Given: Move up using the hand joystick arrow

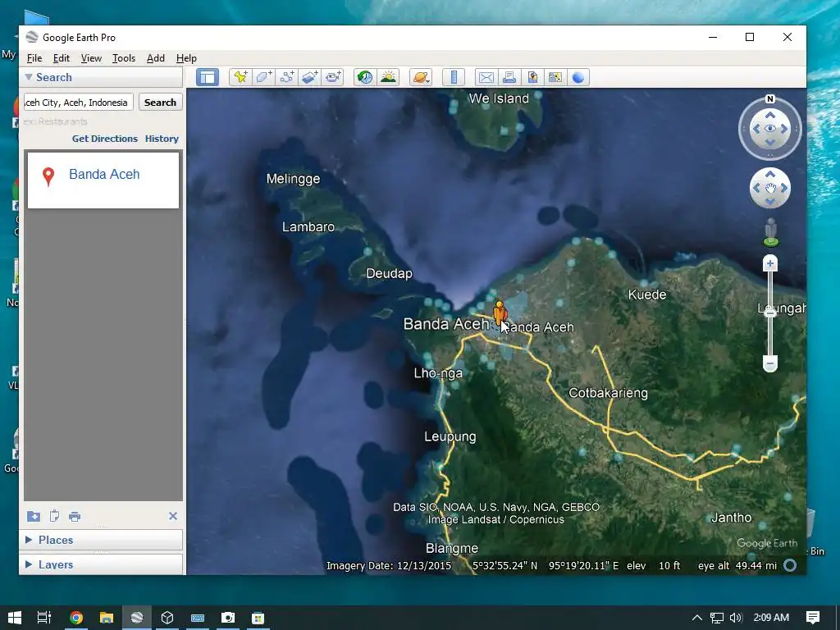Looking at the screenshot, I should pyautogui.click(x=769, y=174).
